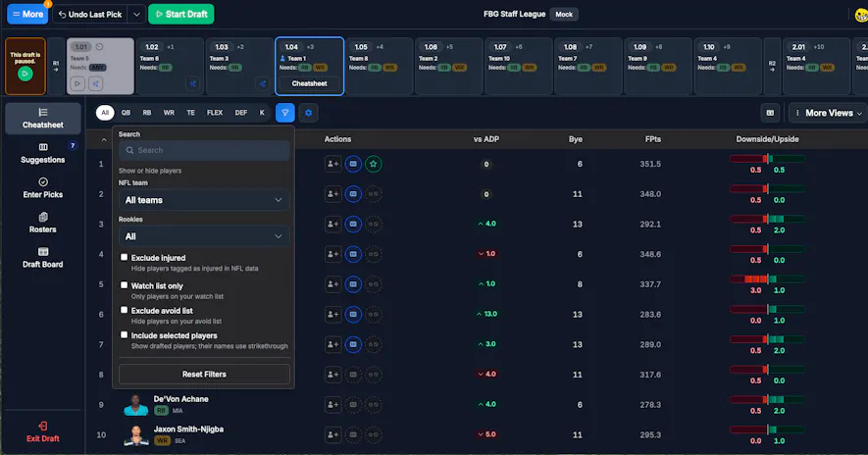
Task: Switch to the RB position tab
Action: [x=147, y=113]
